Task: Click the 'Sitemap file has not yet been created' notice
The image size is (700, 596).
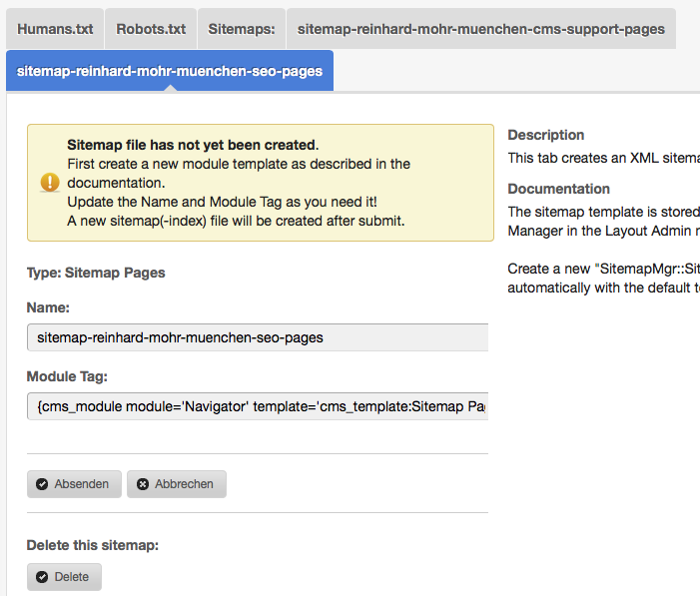Action: [x=193, y=145]
